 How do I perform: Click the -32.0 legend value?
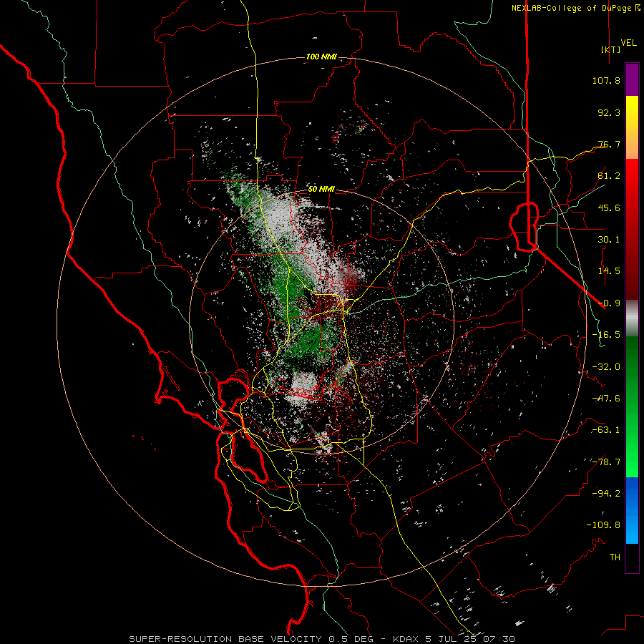606,367
